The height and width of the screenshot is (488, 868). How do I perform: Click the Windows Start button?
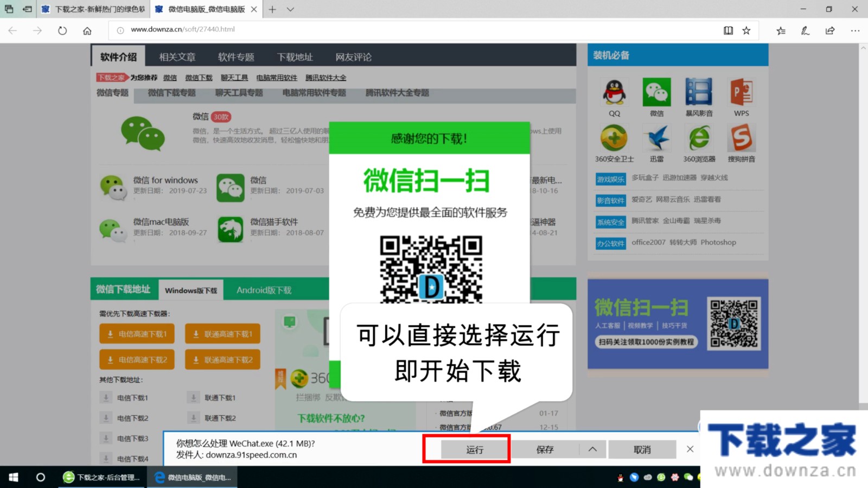point(14,477)
